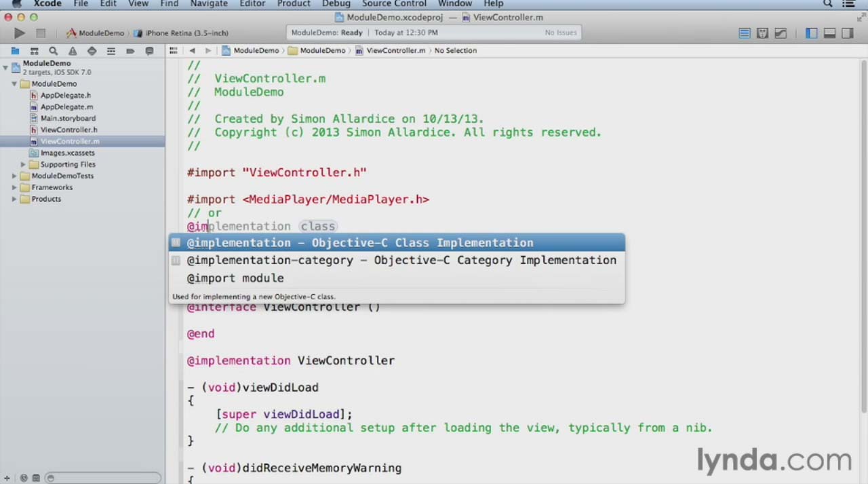Screen dimensions: 868x484
Task: Open the related items grid menu
Action: [174, 50]
